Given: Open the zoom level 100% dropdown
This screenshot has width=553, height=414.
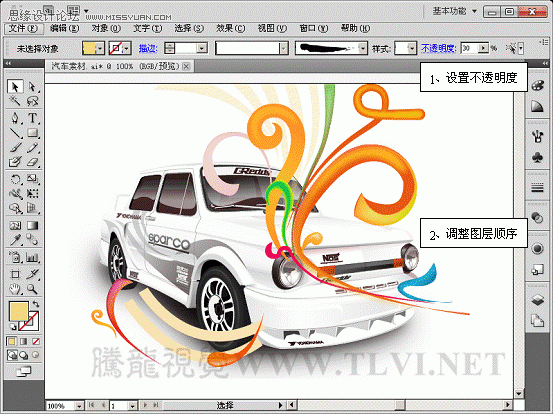Looking at the screenshot, I should 79,406.
